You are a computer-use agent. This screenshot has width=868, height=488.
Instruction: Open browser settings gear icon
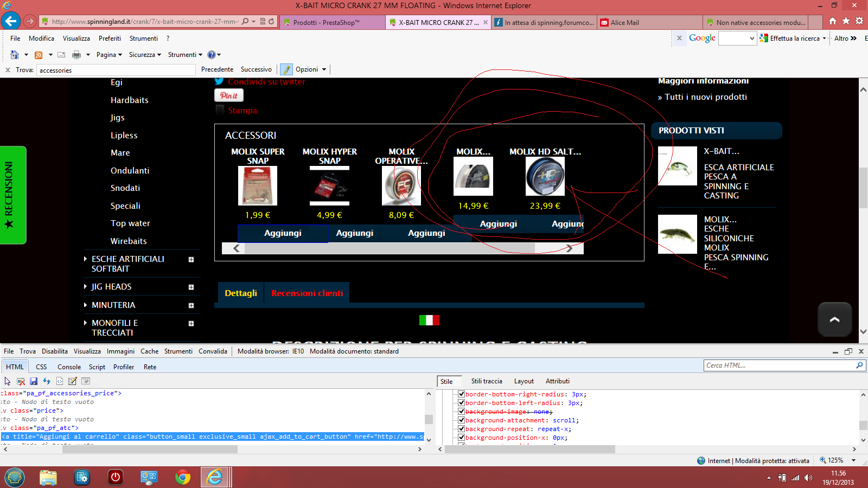point(859,21)
